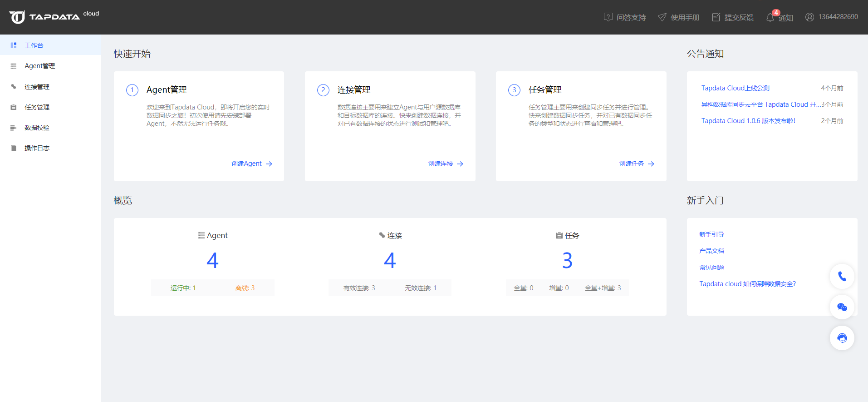
Task: Click the 连接管理 sidebar link icon
Action: point(14,87)
